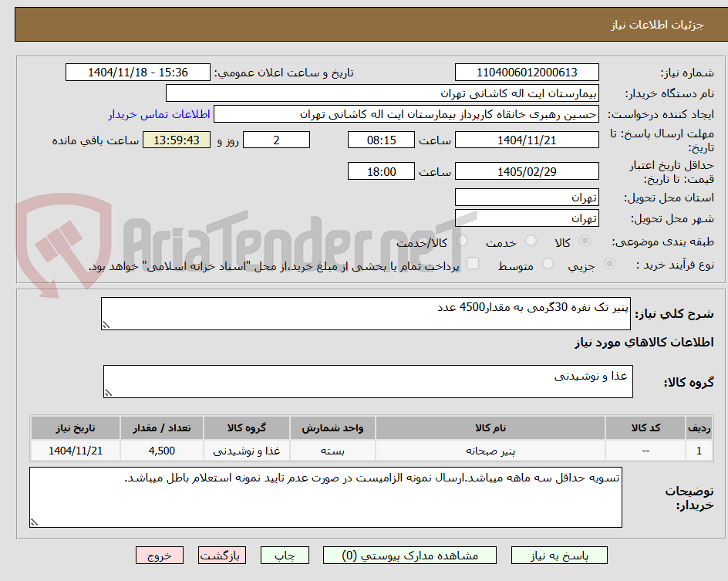Click the delivery city field تهران

point(527,218)
